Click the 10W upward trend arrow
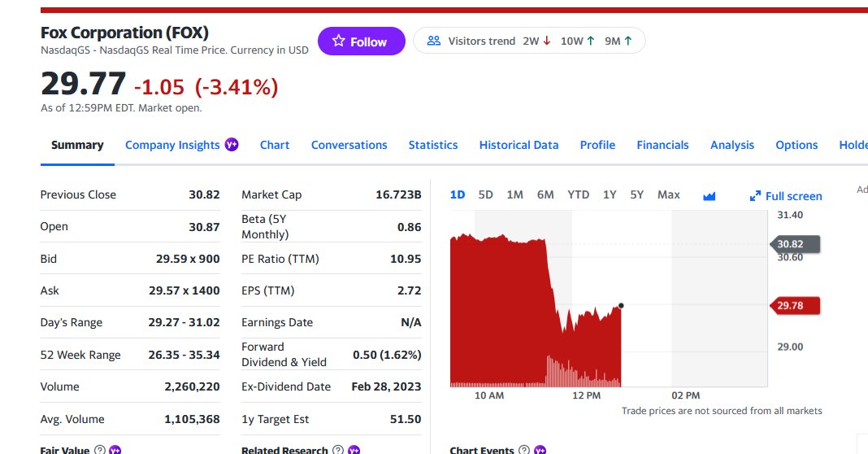This screenshot has width=868, height=454. [591, 41]
